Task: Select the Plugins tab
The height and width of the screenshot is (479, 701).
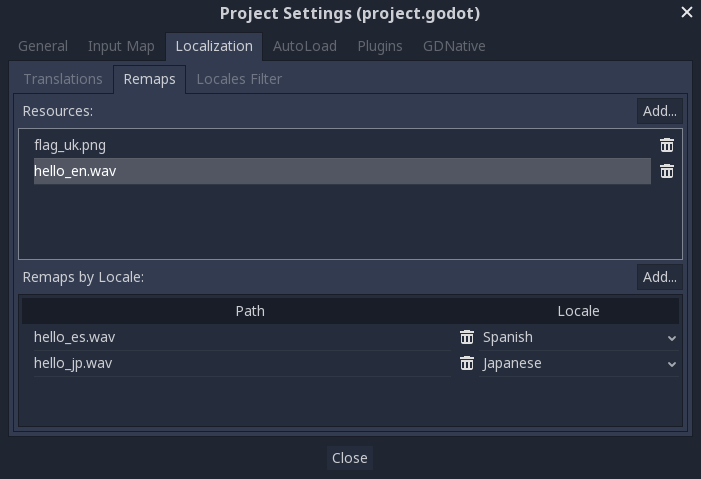Action: coord(380,46)
